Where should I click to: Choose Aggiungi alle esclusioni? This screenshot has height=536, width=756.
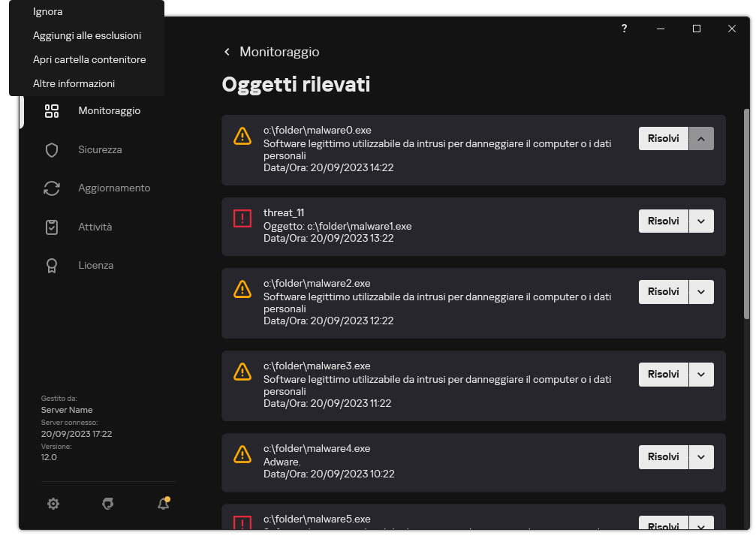(86, 35)
